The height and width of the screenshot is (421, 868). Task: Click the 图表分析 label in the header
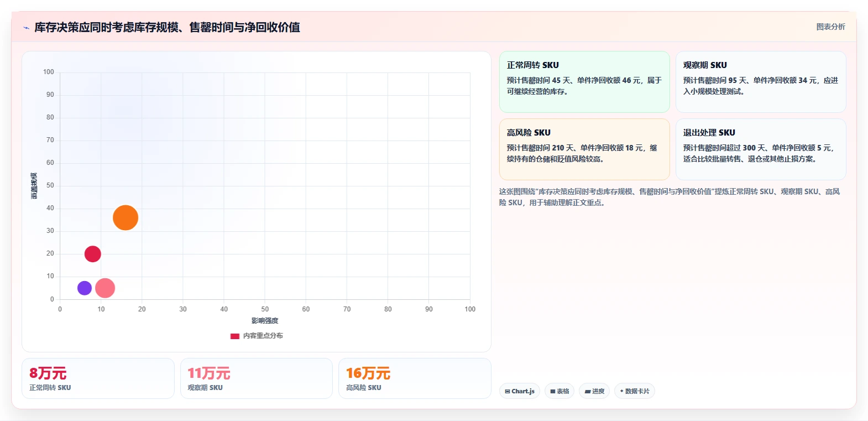click(x=830, y=27)
